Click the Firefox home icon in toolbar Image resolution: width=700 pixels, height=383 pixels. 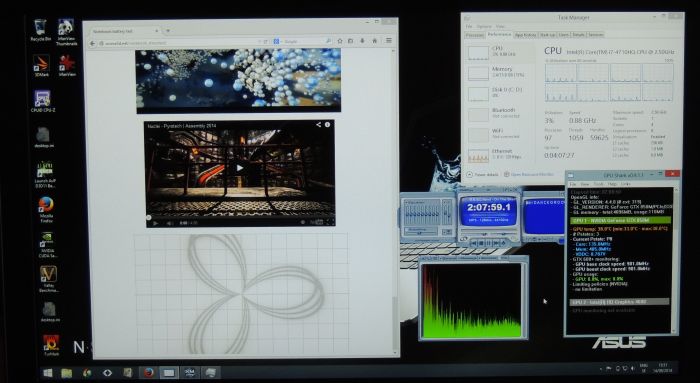click(x=375, y=41)
